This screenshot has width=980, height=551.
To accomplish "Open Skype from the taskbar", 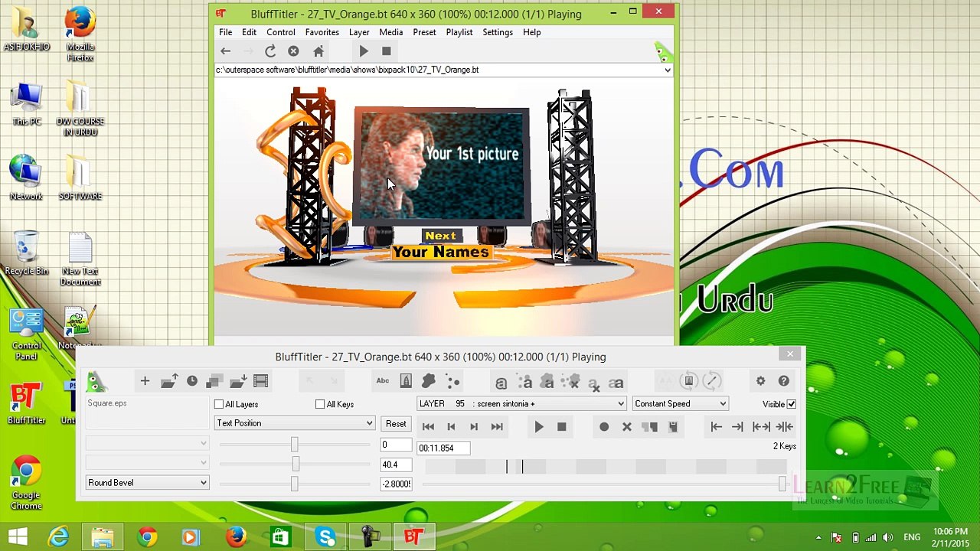I will point(326,537).
